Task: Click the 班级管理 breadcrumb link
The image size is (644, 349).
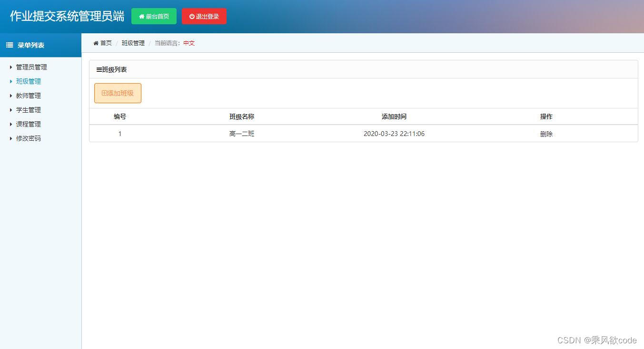Action: click(x=133, y=43)
